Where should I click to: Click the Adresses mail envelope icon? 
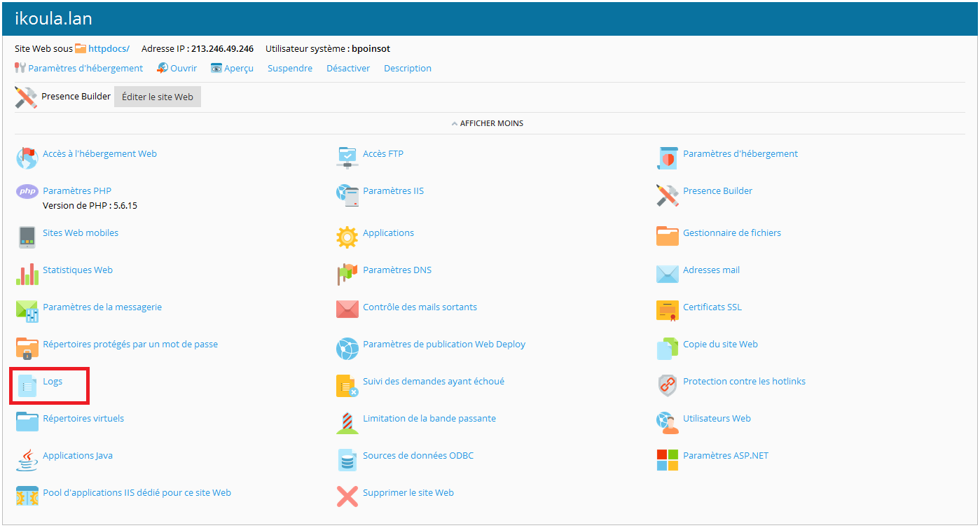[667, 275]
